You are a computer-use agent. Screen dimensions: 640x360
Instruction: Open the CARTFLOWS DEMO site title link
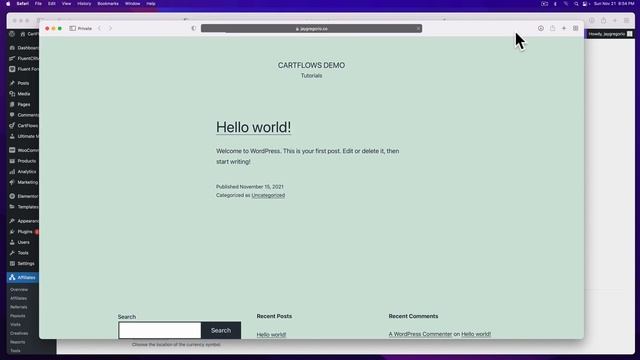click(x=311, y=65)
